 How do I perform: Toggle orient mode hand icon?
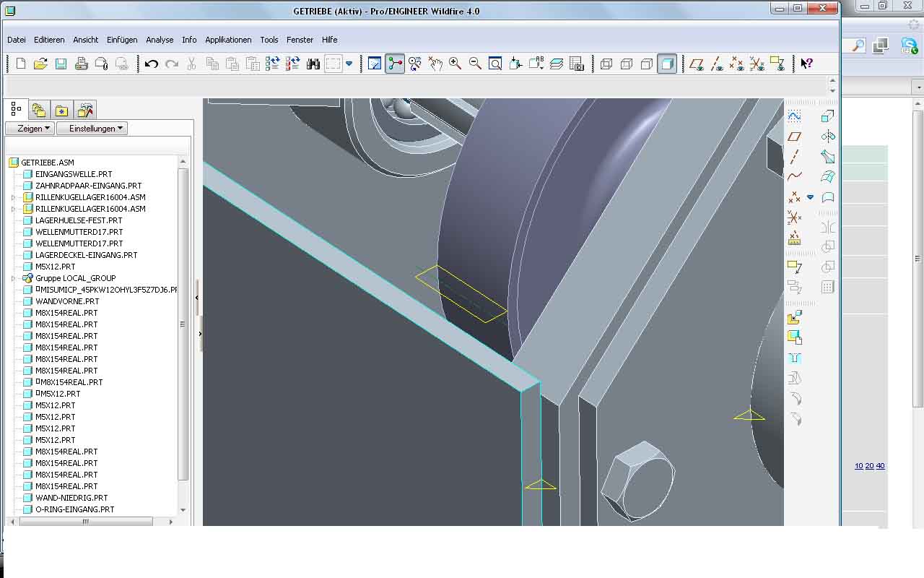(435, 64)
